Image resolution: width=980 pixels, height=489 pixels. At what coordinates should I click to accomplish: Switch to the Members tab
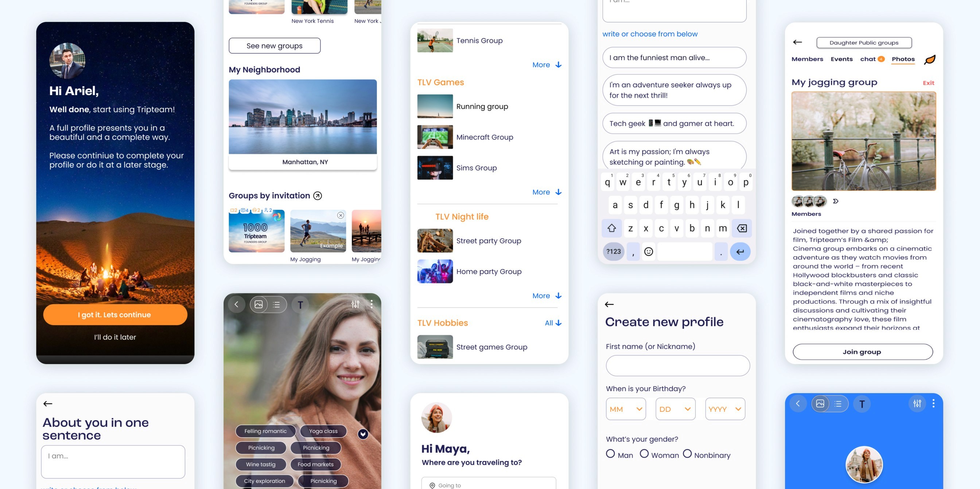807,59
